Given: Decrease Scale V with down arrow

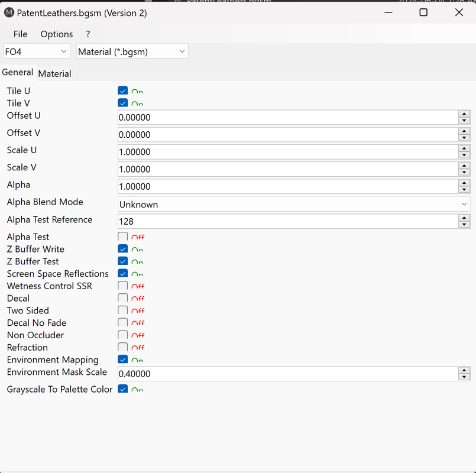Looking at the screenshot, I should coord(464,173).
